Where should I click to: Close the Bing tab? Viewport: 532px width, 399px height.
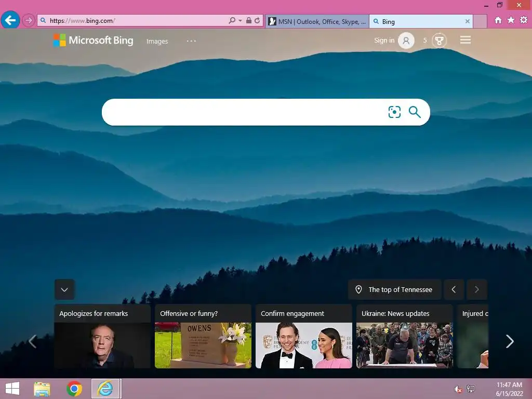pos(467,21)
